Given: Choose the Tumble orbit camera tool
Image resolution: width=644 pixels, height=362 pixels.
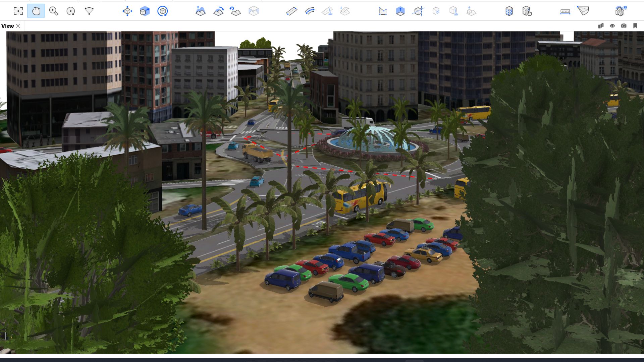Looking at the screenshot, I should click(x=71, y=11).
